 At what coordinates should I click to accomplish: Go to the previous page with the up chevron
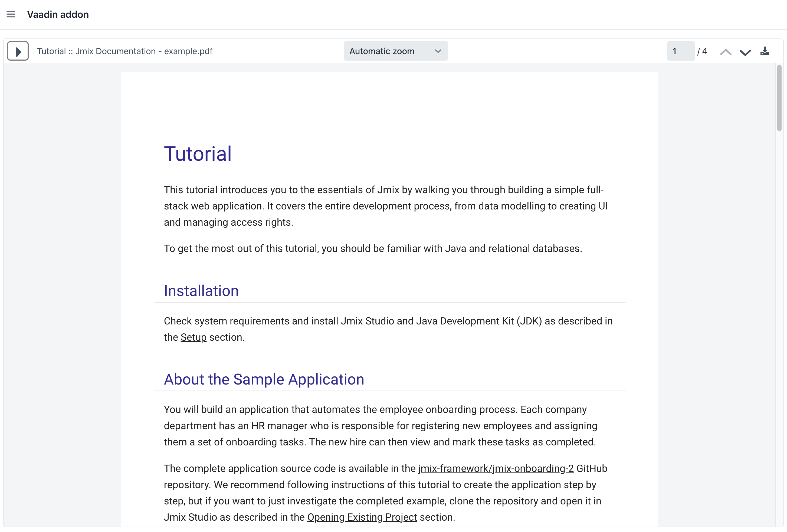pos(726,51)
